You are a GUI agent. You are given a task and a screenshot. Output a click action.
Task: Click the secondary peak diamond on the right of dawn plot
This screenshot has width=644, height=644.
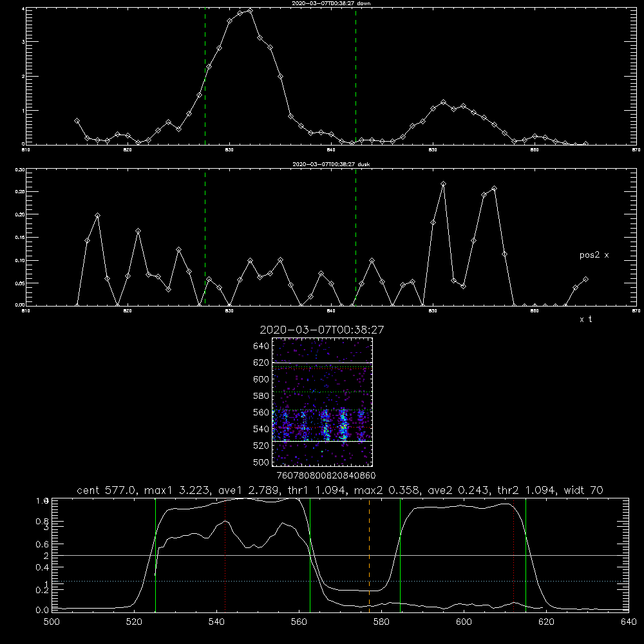point(443,102)
